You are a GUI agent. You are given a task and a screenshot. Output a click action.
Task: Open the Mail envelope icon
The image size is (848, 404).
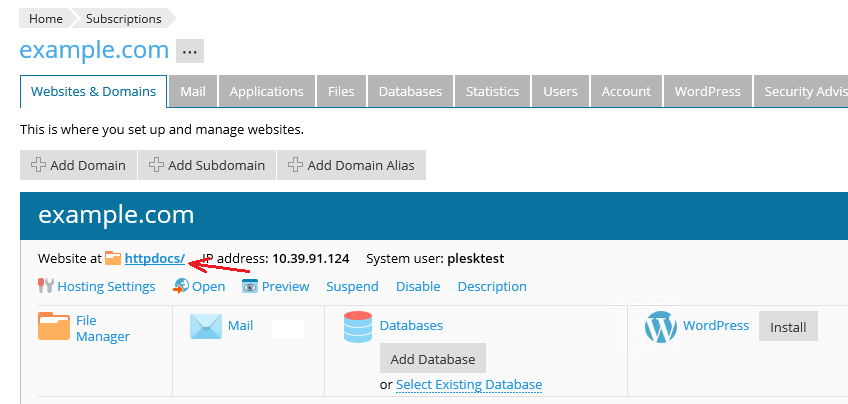(205, 327)
